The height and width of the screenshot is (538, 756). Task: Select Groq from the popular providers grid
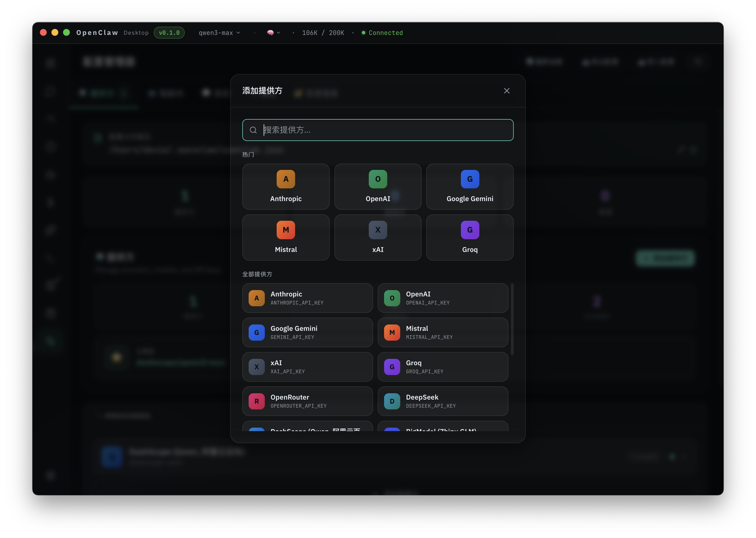470,237
